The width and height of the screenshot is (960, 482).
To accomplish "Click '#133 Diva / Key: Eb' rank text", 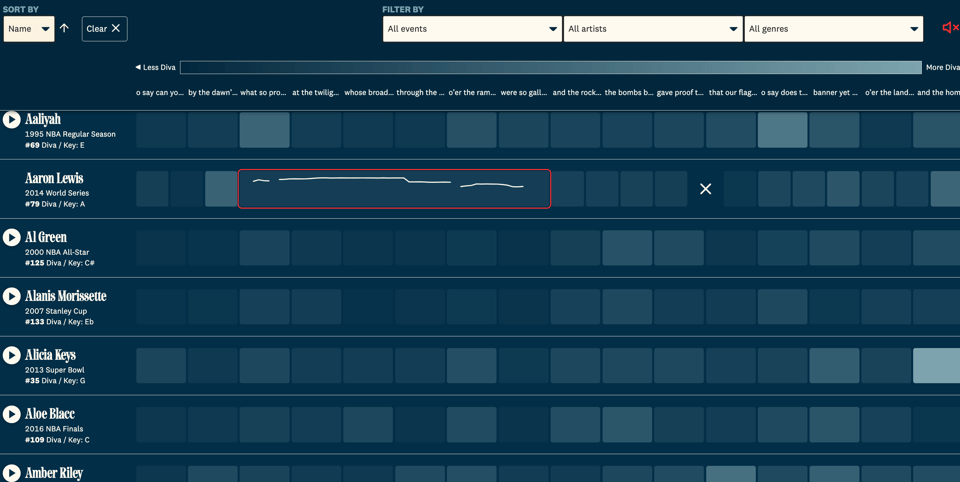I will click(59, 322).
